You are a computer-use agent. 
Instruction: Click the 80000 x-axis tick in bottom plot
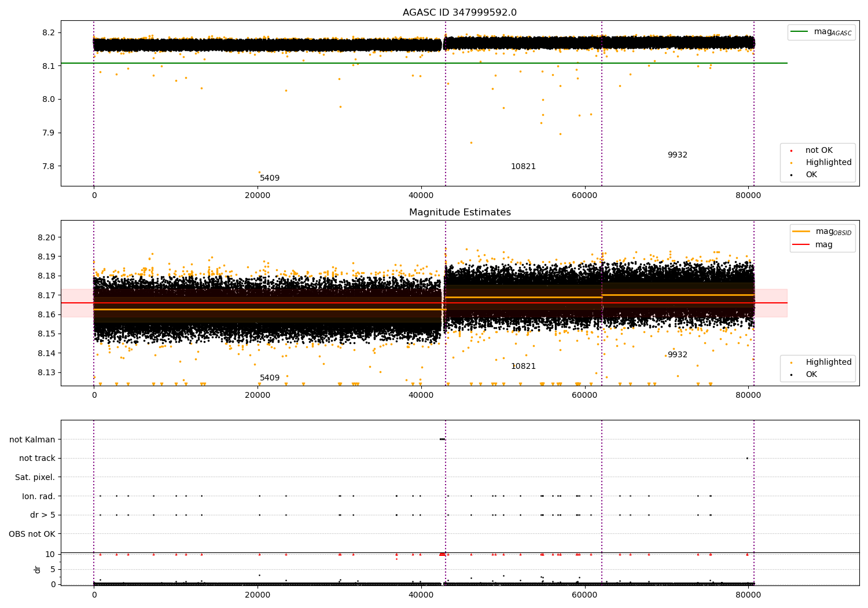748,594
